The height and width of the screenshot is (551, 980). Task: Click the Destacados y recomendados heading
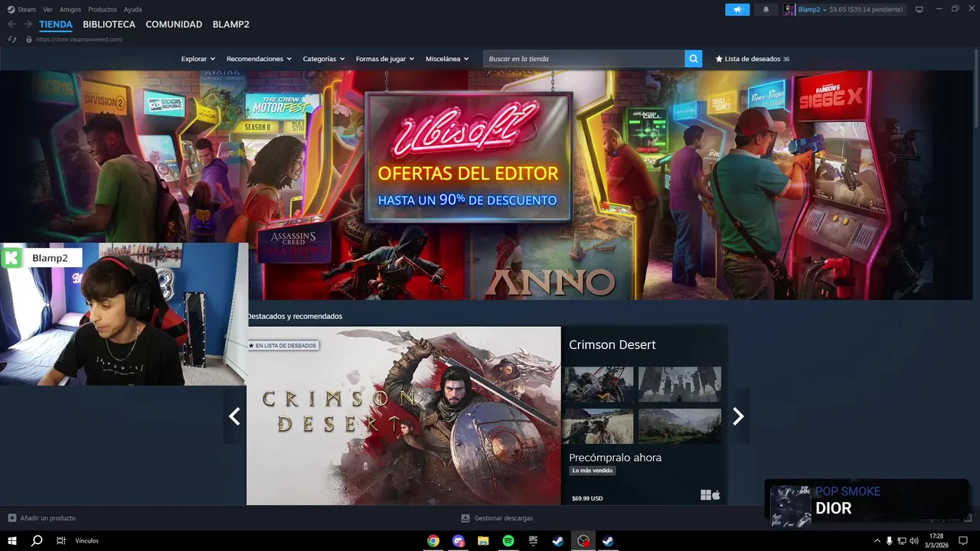[295, 316]
